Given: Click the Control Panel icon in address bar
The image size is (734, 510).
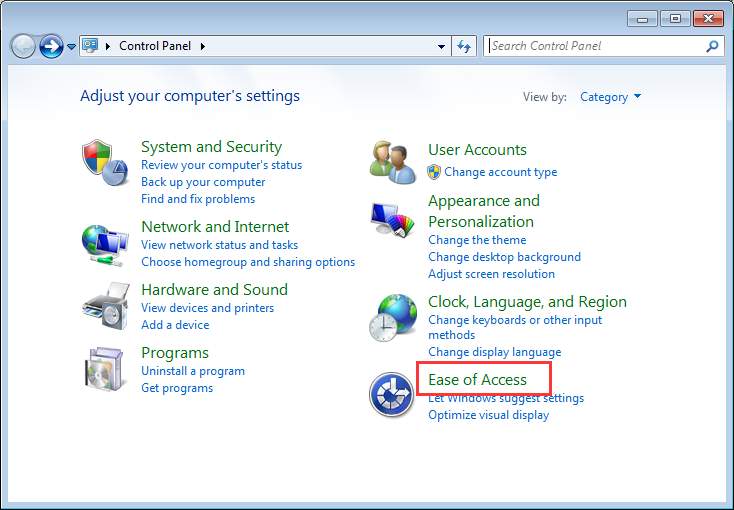Looking at the screenshot, I should 90,45.
